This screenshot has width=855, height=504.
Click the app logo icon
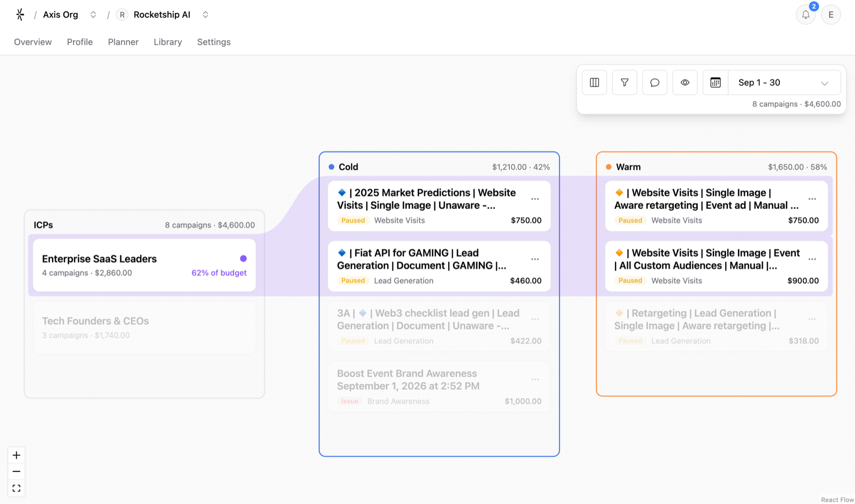point(20,14)
